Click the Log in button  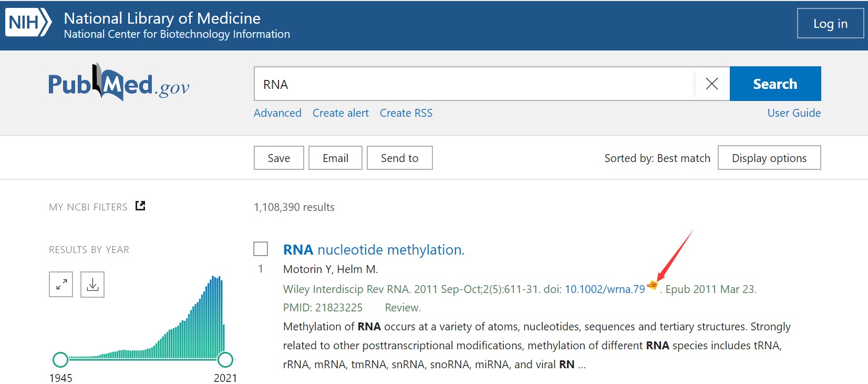(830, 23)
